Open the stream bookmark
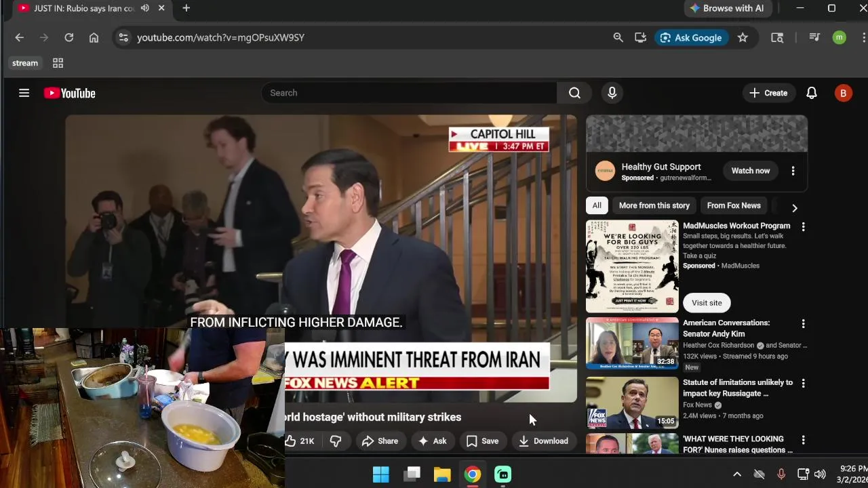This screenshot has width=868, height=488. coord(25,63)
